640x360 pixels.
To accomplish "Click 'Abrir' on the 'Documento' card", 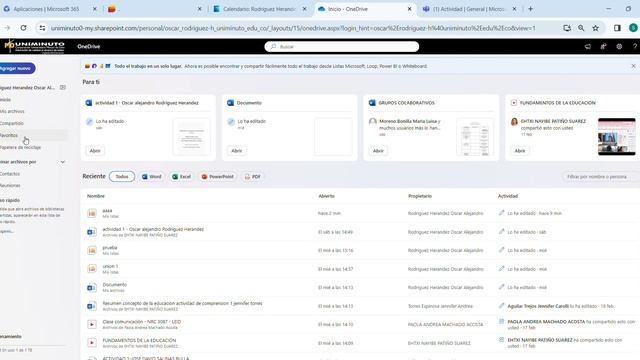I will (237, 151).
